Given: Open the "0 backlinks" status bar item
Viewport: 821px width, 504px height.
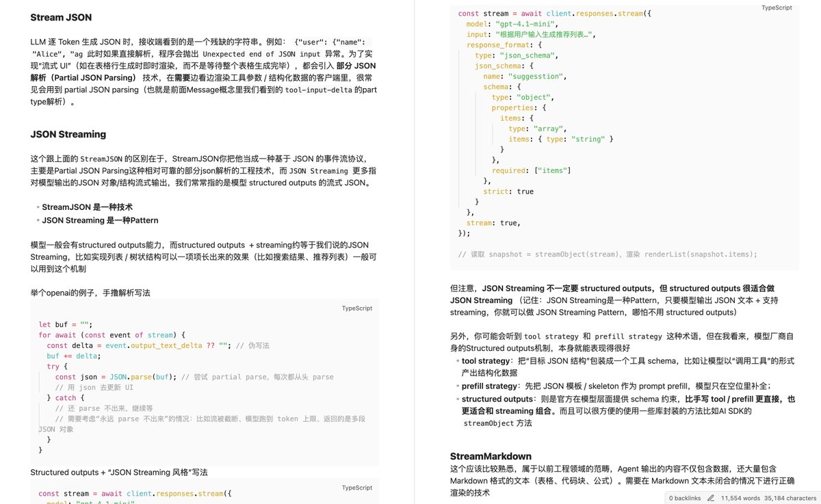Looking at the screenshot, I should [685, 499].
